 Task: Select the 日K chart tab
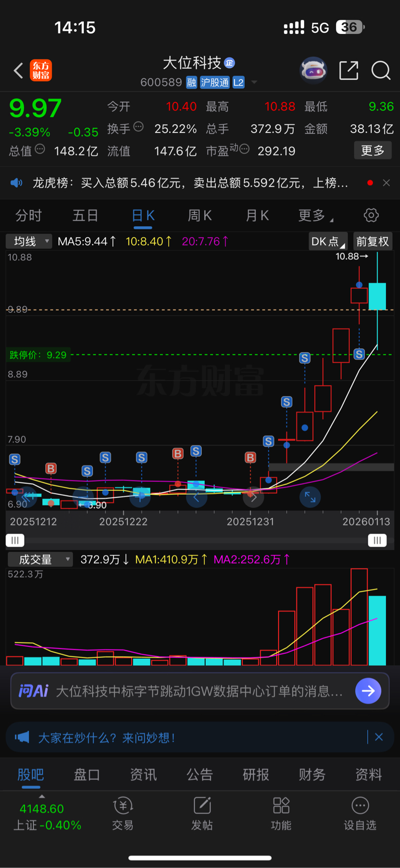click(x=143, y=215)
